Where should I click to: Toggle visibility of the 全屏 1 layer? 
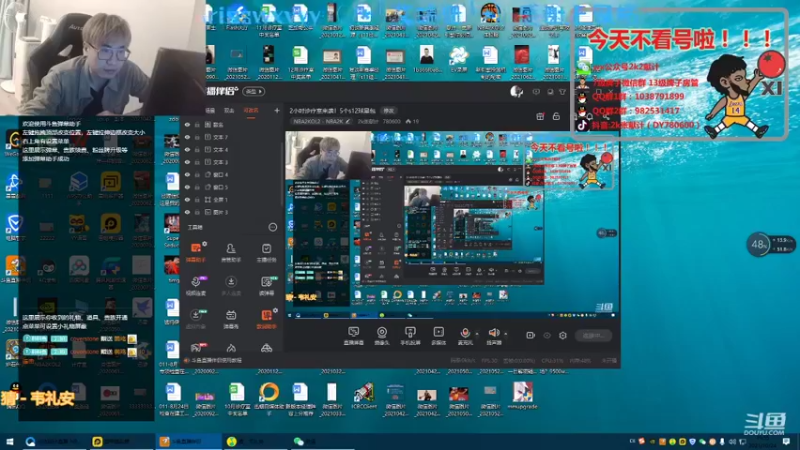[187, 199]
